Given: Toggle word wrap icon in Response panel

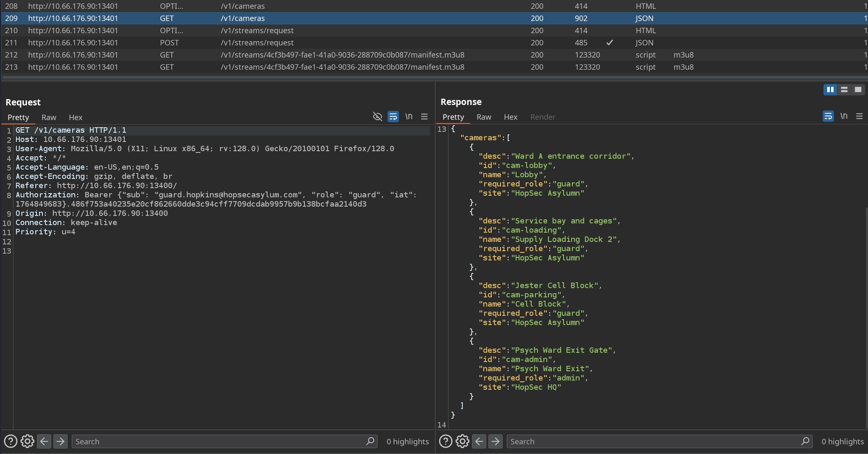Looking at the screenshot, I should 828,116.
